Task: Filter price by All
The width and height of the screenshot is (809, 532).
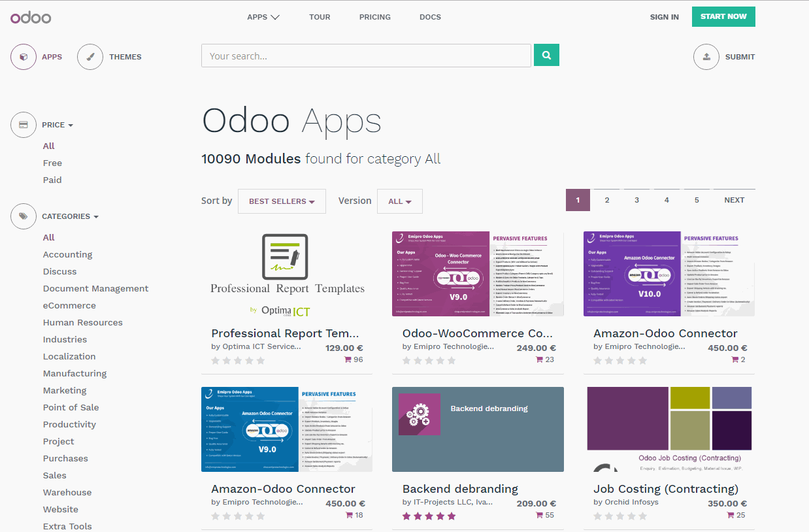Action: pos(49,146)
